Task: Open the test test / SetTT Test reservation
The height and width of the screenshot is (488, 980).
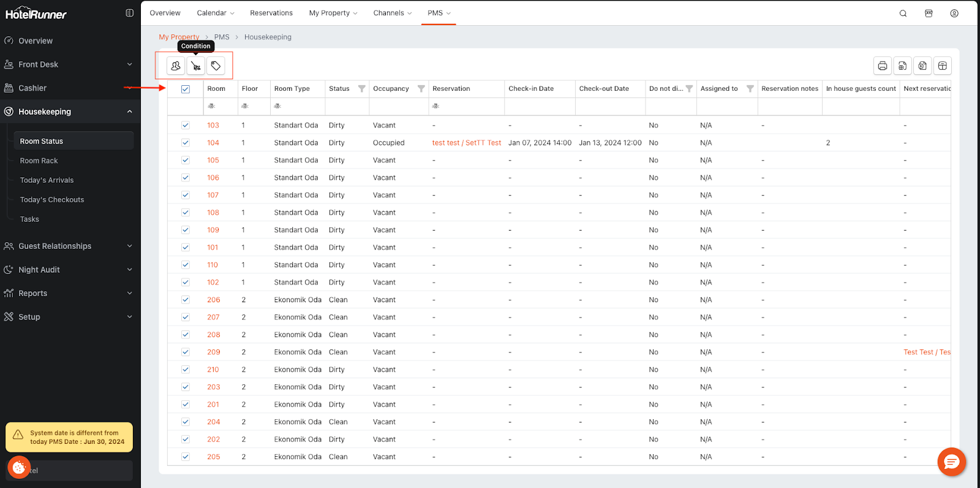Action: coord(466,143)
